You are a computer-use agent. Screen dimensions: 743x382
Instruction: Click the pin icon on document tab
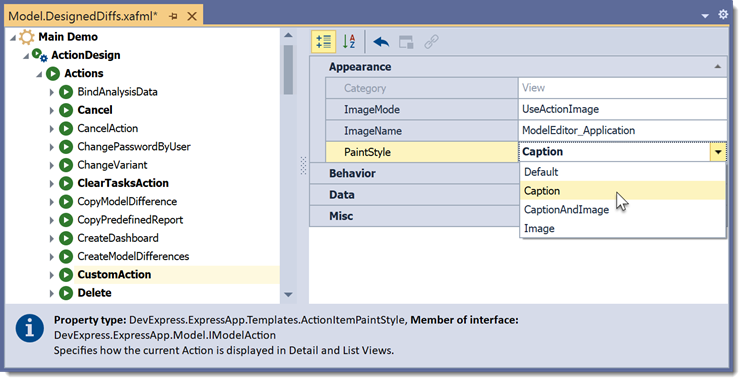[x=173, y=16]
